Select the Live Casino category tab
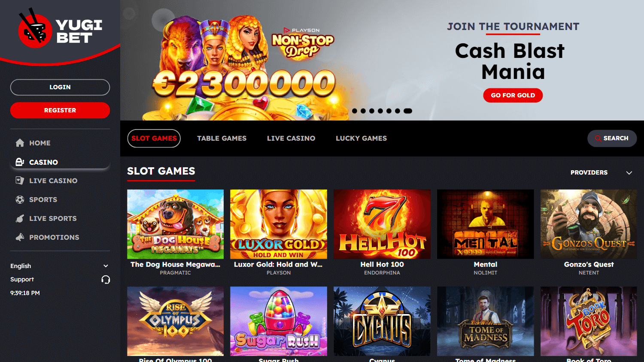The image size is (644, 362). click(x=291, y=138)
